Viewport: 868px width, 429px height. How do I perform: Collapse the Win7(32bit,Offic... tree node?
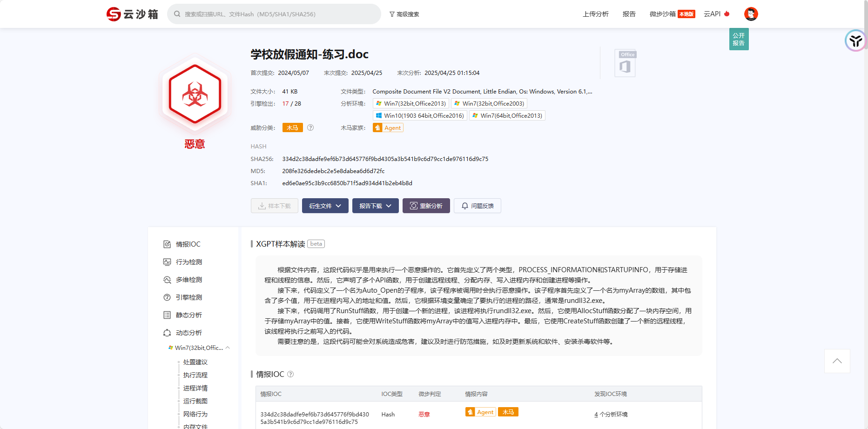tap(228, 348)
